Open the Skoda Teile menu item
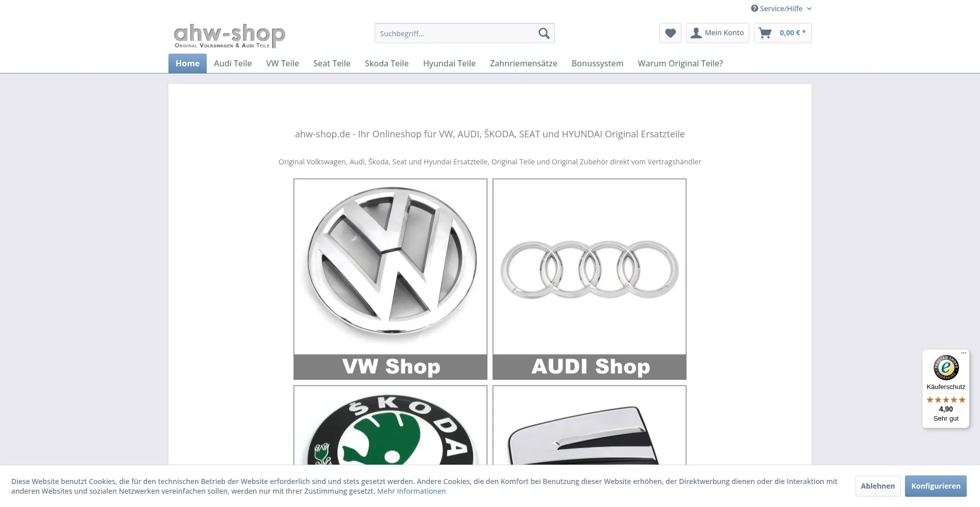Screen dimensions: 980x507 coord(386,63)
